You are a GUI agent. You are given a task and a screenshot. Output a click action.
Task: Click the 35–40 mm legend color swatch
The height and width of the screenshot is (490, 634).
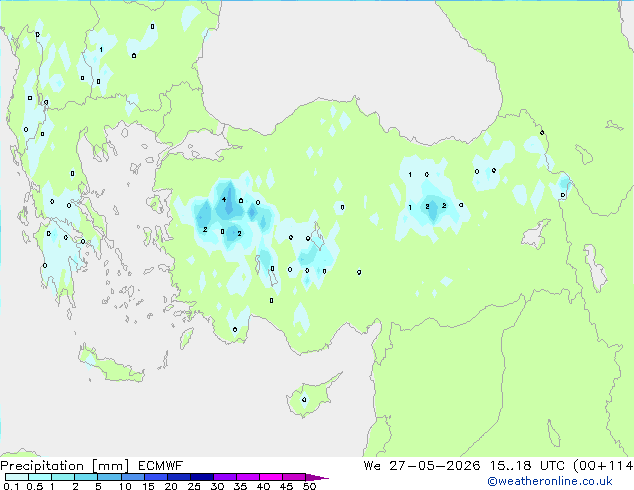click(x=247, y=477)
